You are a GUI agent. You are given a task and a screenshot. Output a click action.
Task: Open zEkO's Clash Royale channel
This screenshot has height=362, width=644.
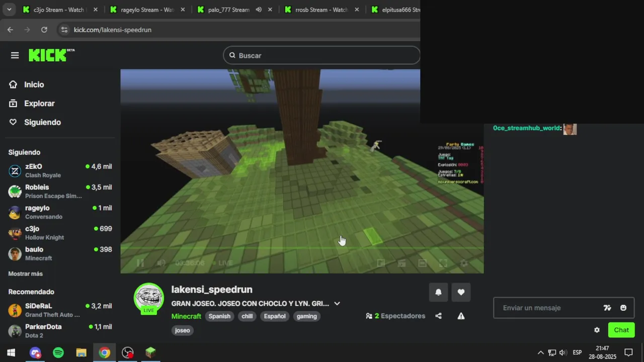pyautogui.click(x=60, y=170)
